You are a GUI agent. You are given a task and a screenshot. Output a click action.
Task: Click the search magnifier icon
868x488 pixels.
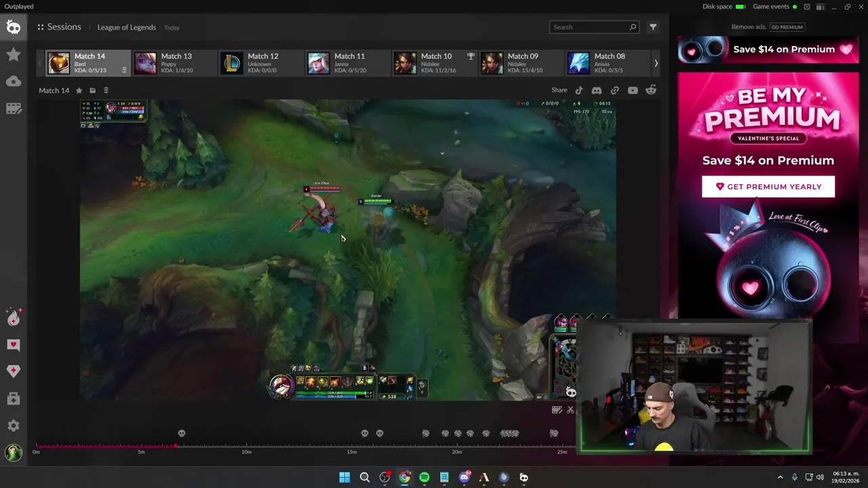633,27
